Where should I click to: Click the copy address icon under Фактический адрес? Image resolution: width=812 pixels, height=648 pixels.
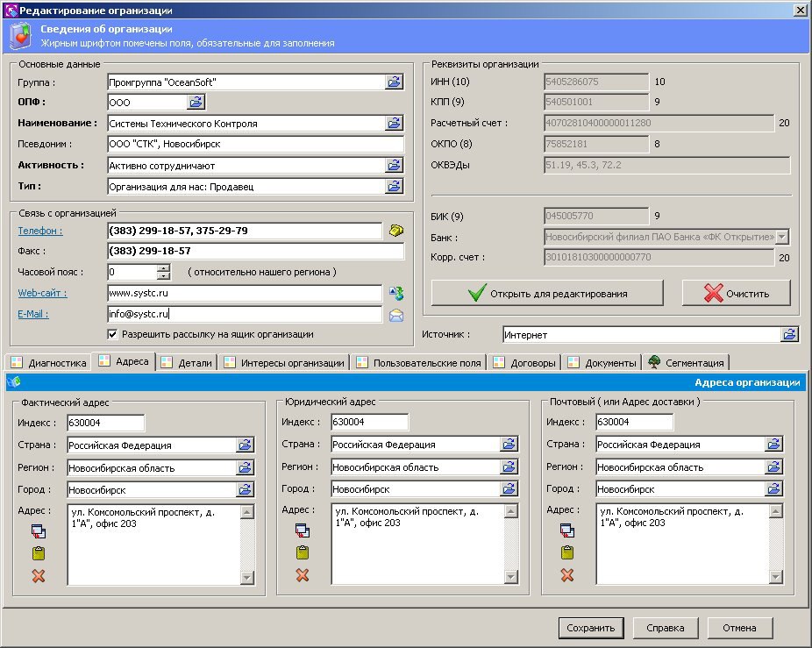coord(38,531)
